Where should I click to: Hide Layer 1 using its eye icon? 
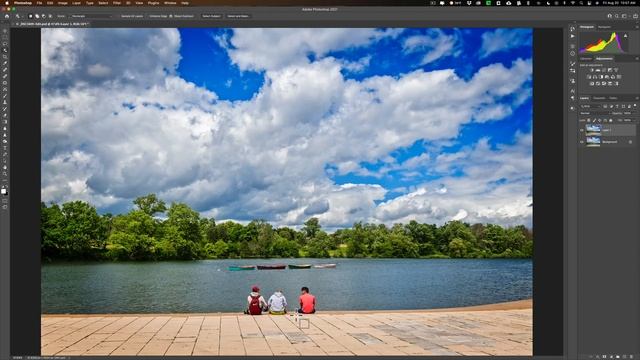click(582, 130)
